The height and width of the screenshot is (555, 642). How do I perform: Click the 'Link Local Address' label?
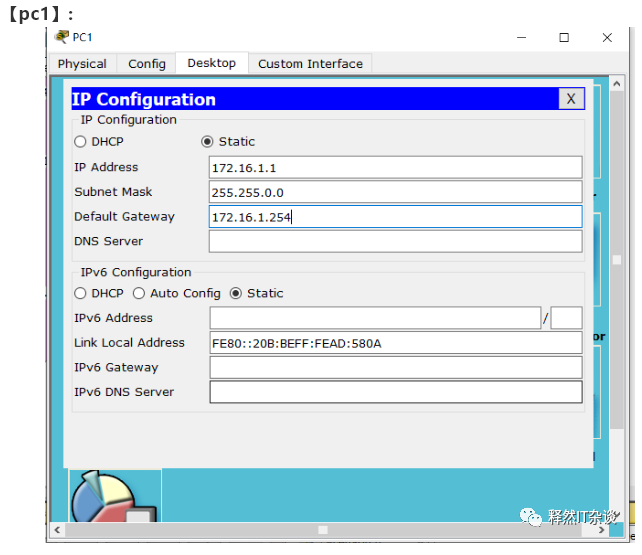[x=129, y=343]
